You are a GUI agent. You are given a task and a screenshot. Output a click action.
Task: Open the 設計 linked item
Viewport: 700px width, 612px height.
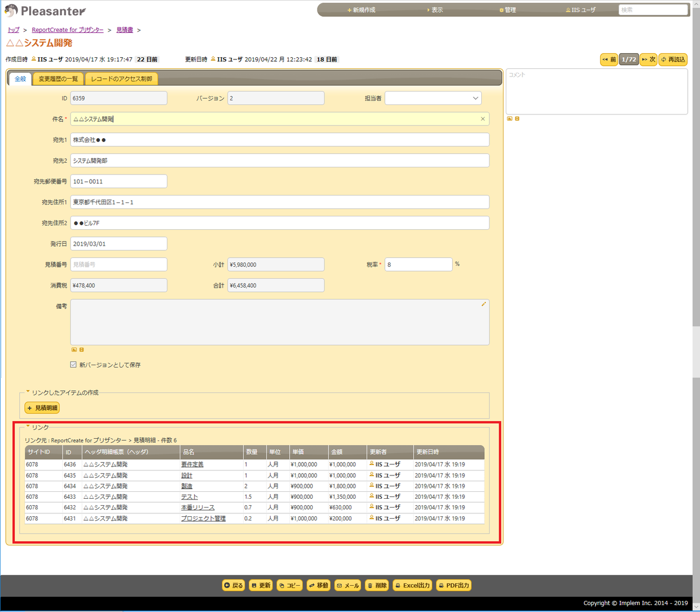coord(187,475)
